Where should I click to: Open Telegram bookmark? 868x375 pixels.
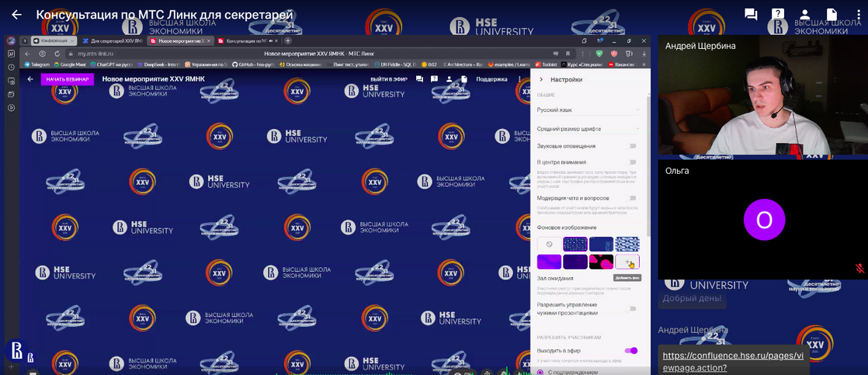coord(37,64)
